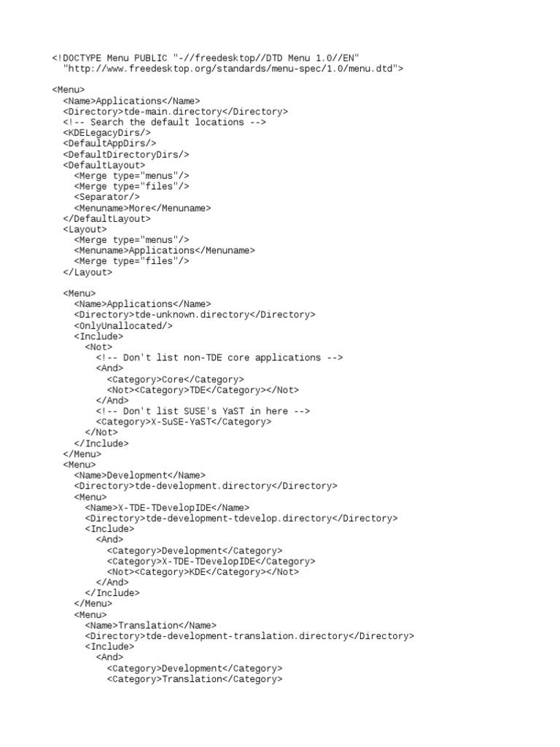Click the closing DefaultLayout tag
Viewport: 560px width, 747px height.
(107, 219)
